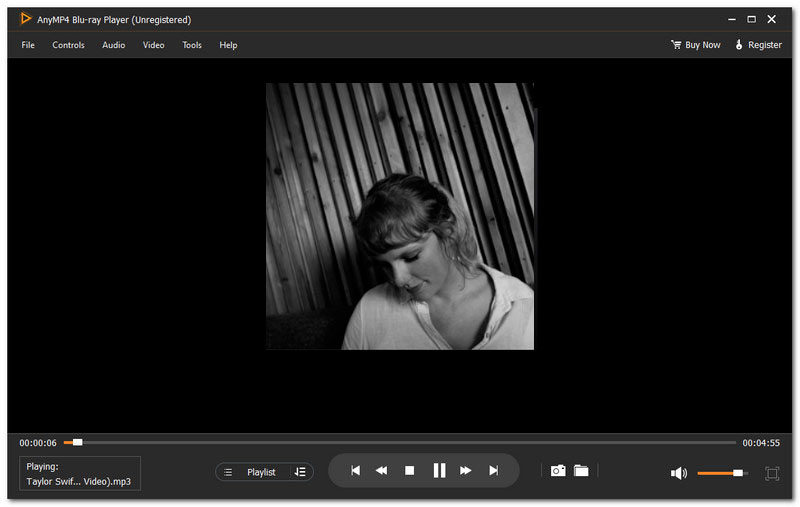Maximize the player window
Screen dimensions: 800x507
tap(752, 19)
